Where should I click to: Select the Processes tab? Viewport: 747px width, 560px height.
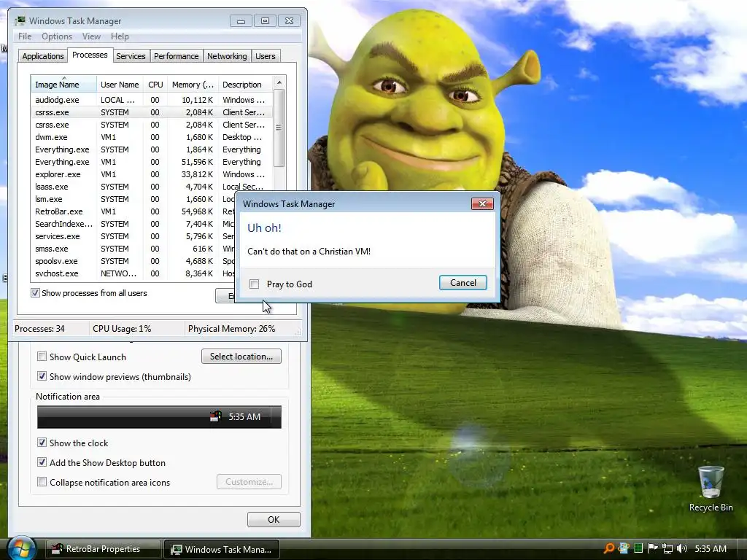point(90,55)
